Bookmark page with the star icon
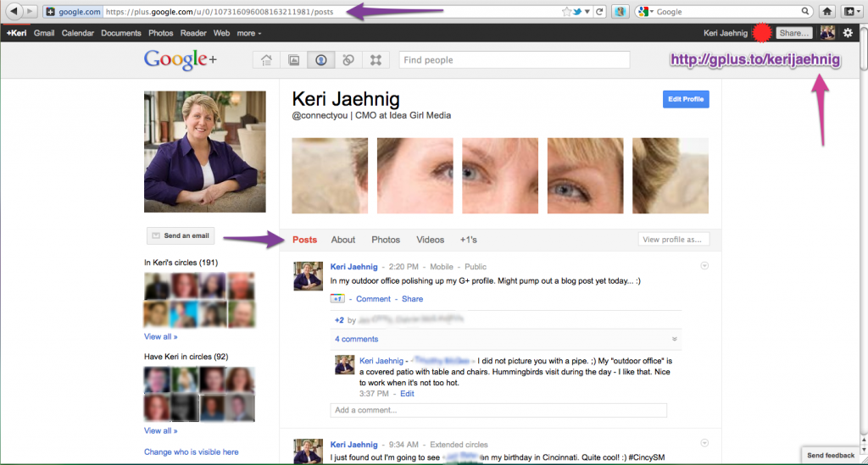Image resolution: width=868 pixels, height=465 pixels. 566,12
